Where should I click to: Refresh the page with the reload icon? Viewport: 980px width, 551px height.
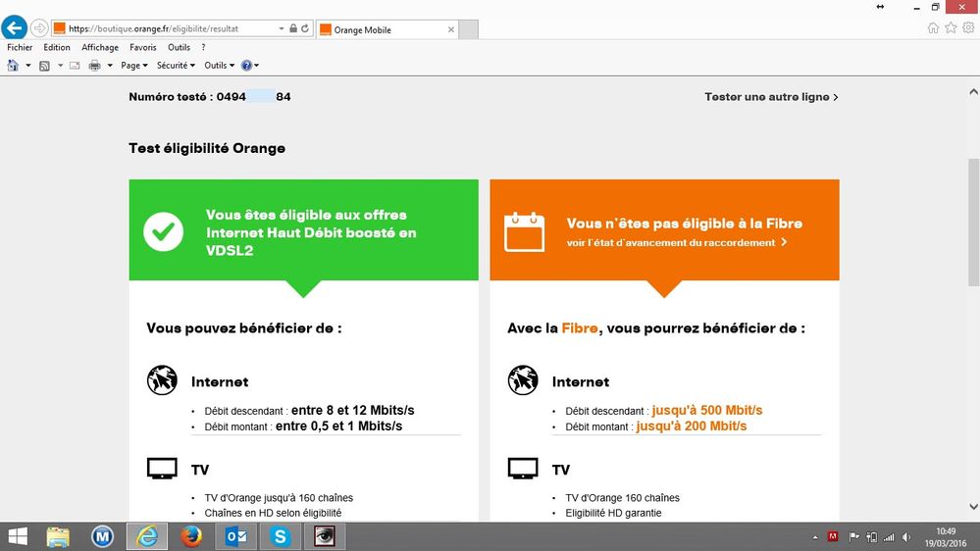click(x=305, y=28)
